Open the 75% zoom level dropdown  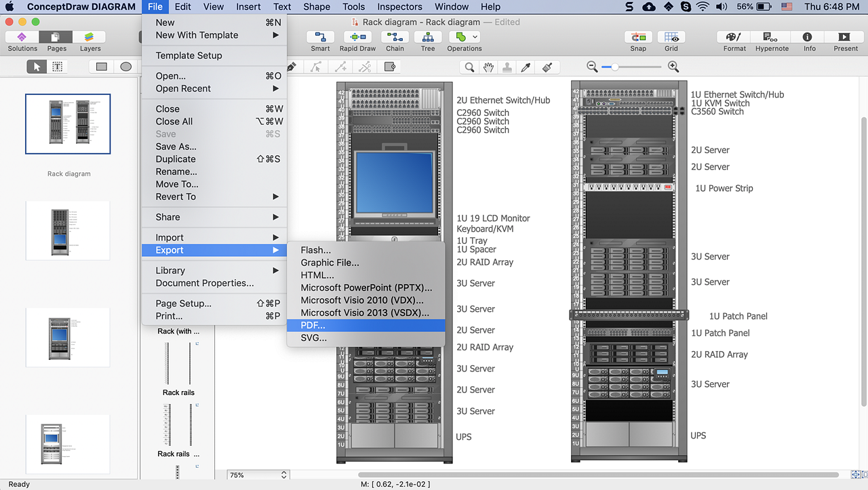258,475
